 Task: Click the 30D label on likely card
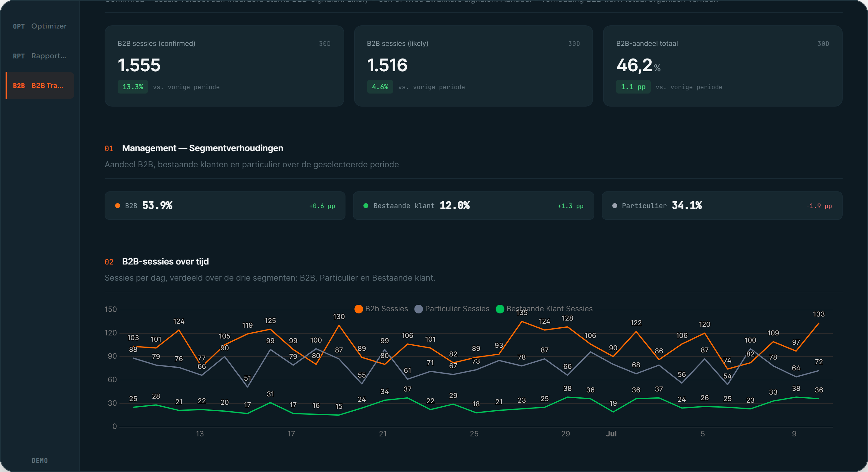click(x=574, y=44)
